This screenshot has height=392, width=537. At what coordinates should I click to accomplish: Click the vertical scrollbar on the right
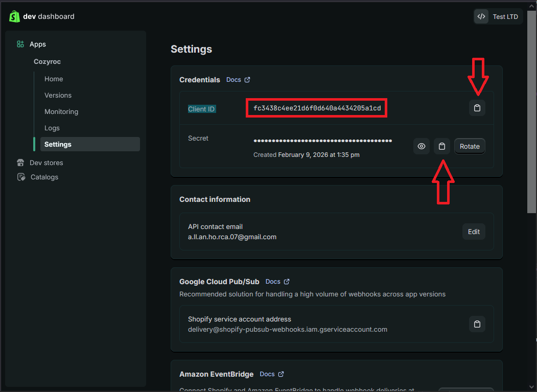[x=531, y=112]
